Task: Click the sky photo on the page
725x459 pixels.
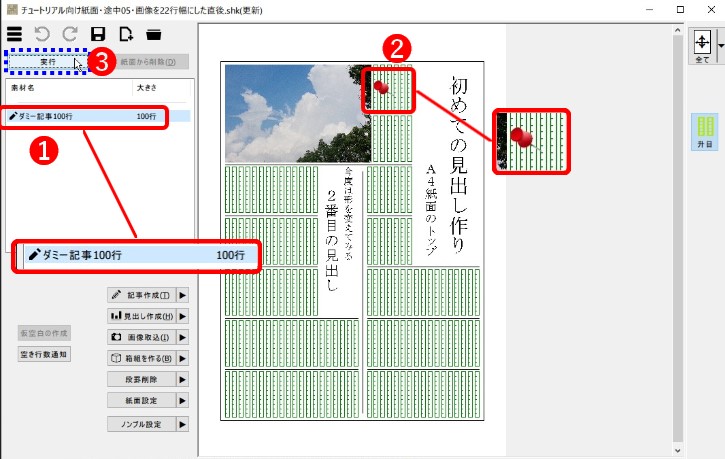Action: 297,113
